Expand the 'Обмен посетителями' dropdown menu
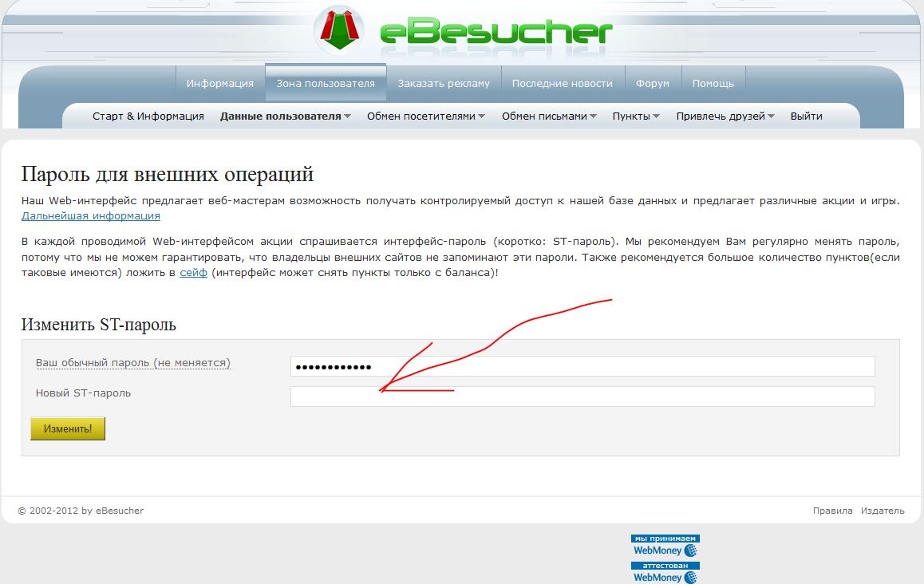The width and height of the screenshot is (924, 584). point(426,116)
